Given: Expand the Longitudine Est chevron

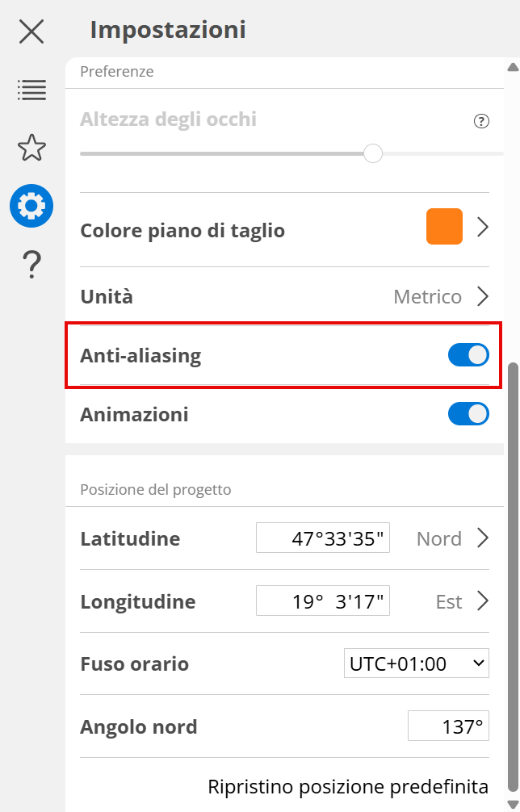Looking at the screenshot, I should coord(483,601).
